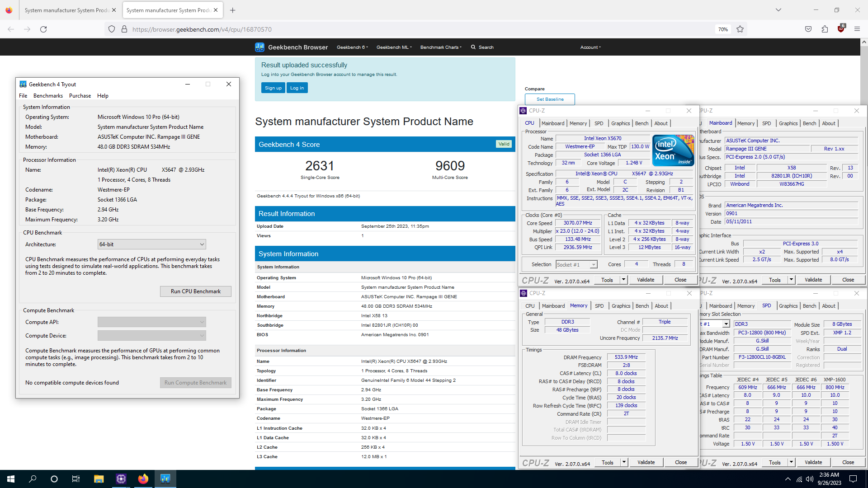Click the Geekbench Browser logo icon

point(259,47)
